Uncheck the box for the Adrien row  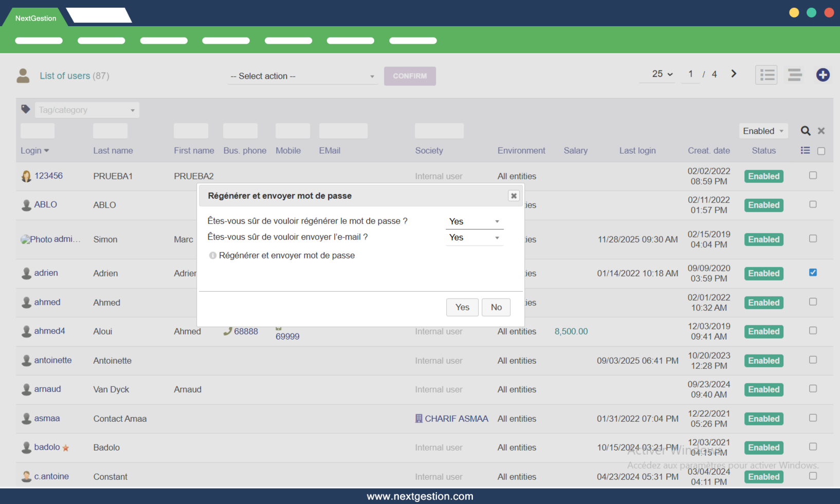pyautogui.click(x=813, y=273)
